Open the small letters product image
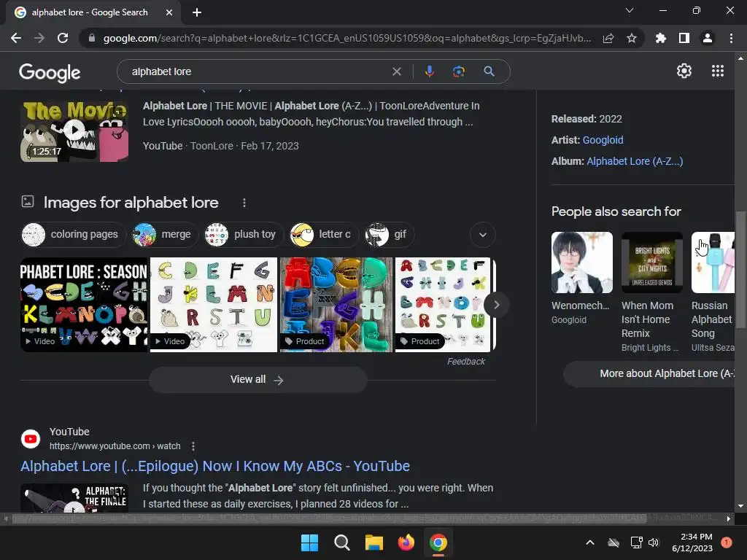The height and width of the screenshot is (560, 747). [441, 305]
